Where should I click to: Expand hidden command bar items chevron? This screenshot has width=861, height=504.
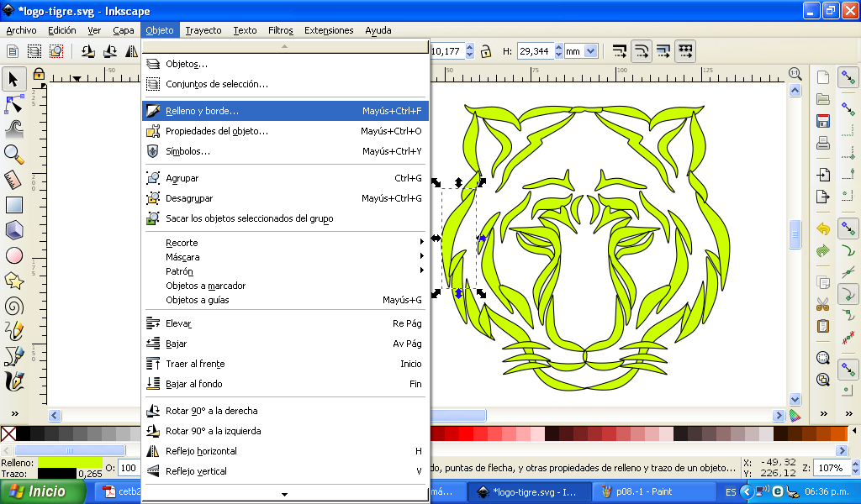pyautogui.click(x=824, y=413)
